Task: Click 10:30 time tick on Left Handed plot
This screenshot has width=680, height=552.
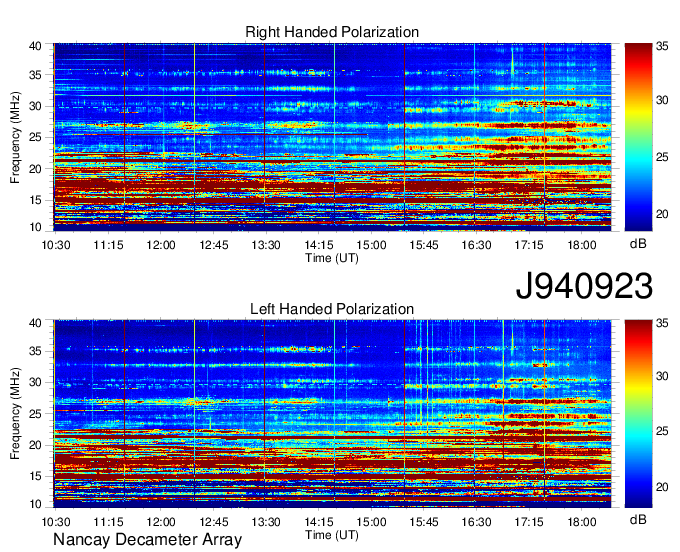Action: pyautogui.click(x=56, y=522)
